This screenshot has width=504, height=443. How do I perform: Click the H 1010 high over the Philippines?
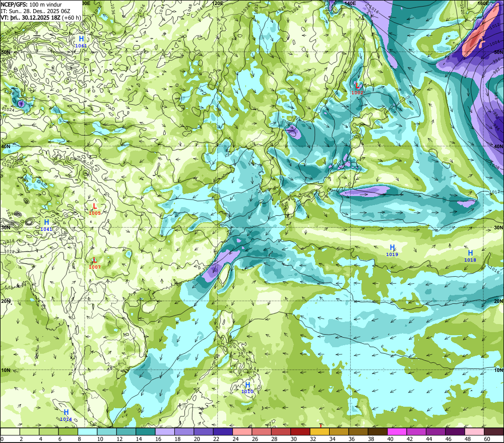coord(247,388)
